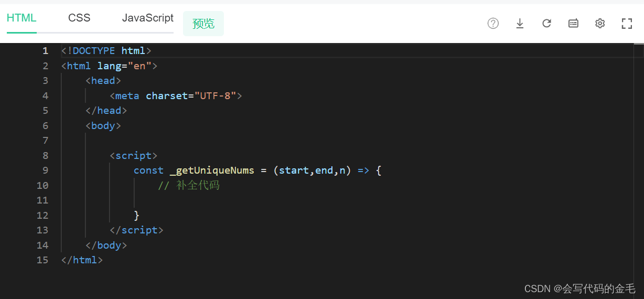Select line number 1 in gutter
644x299 pixels.
tap(45, 51)
